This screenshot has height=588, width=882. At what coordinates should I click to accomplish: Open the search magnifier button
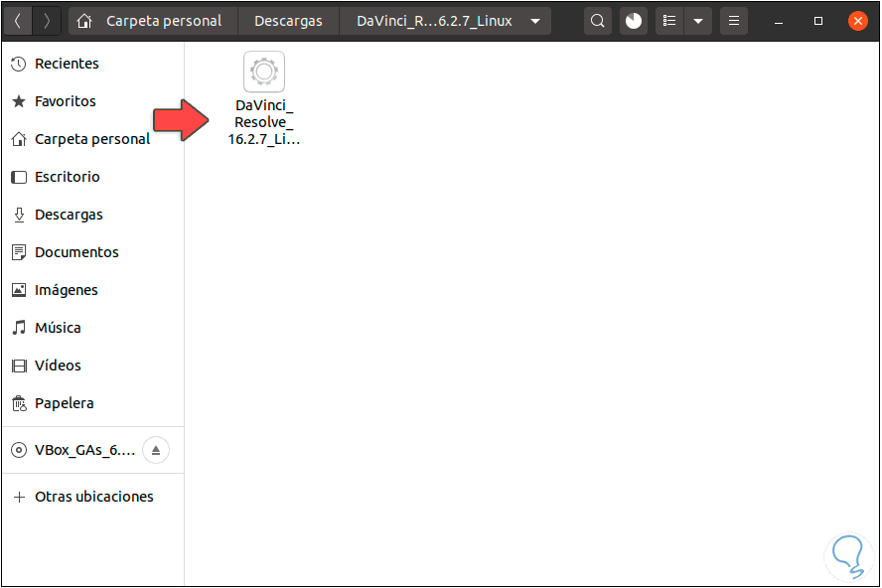tap(597, 22)
